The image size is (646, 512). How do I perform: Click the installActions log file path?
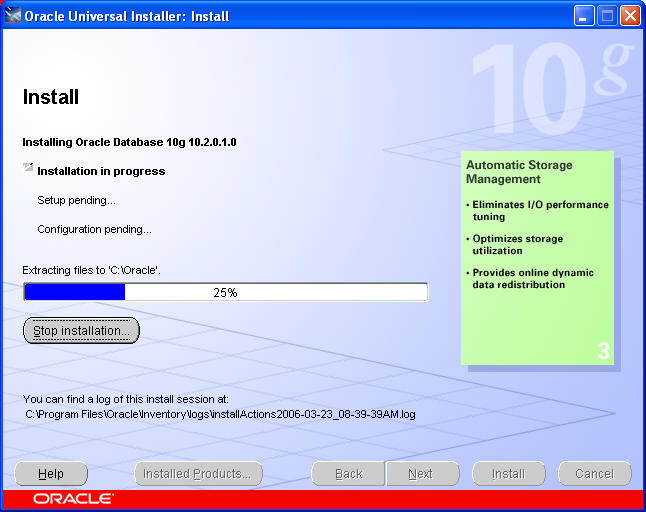tap(220, 412)
